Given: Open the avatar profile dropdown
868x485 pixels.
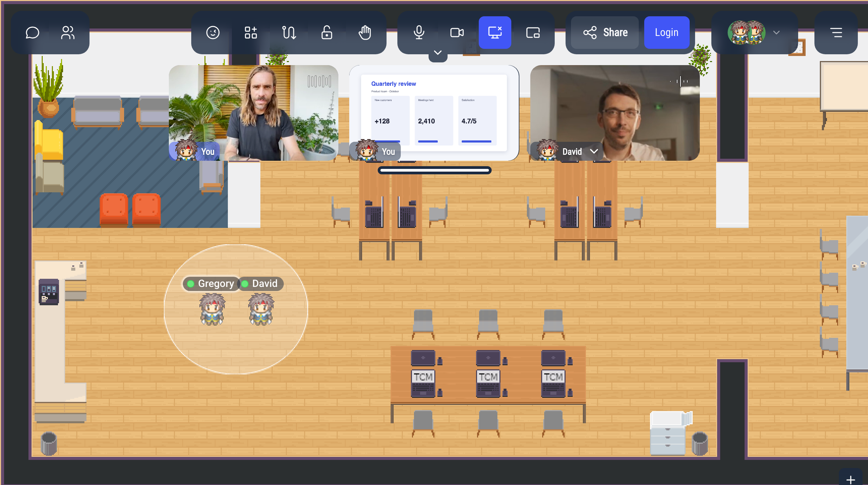Looking at the screenshot, I should [x=755, y=33].
